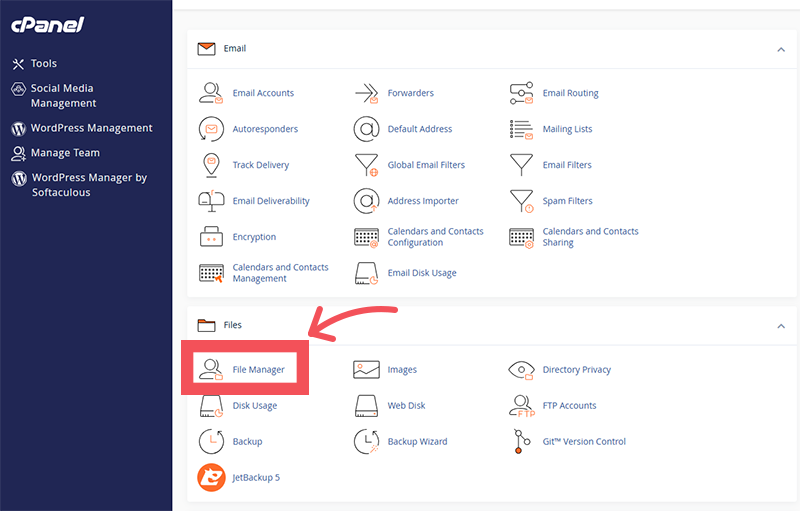Click the Address Importer icon

tap(366, 201)
